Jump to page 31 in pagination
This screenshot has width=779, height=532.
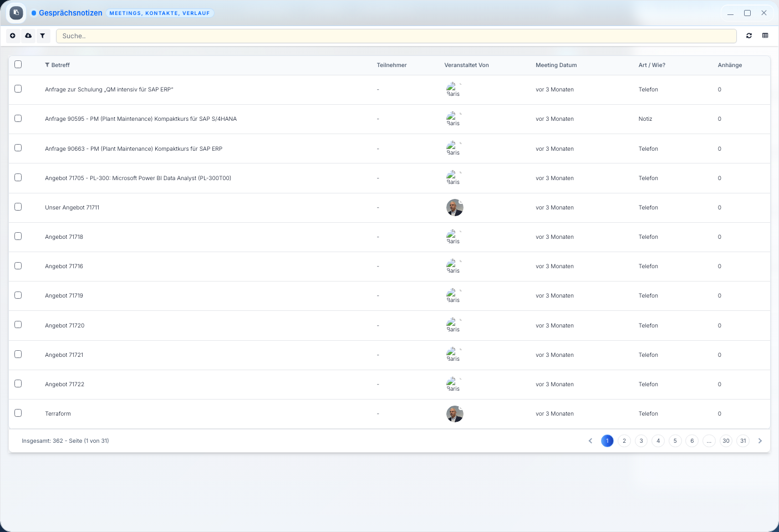point(743,441)
